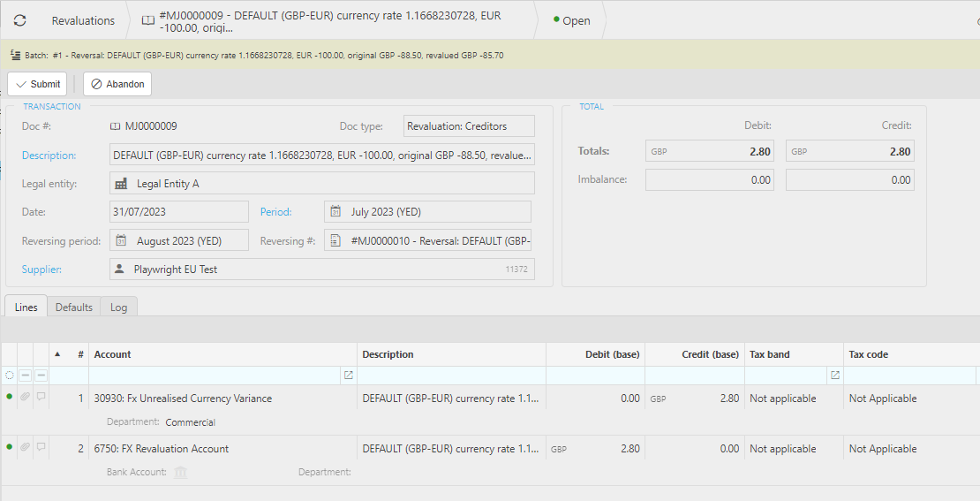Viewport: 980px width, 501px height.
Task: Click the sort arrow column header
Action: click(57, 354)
